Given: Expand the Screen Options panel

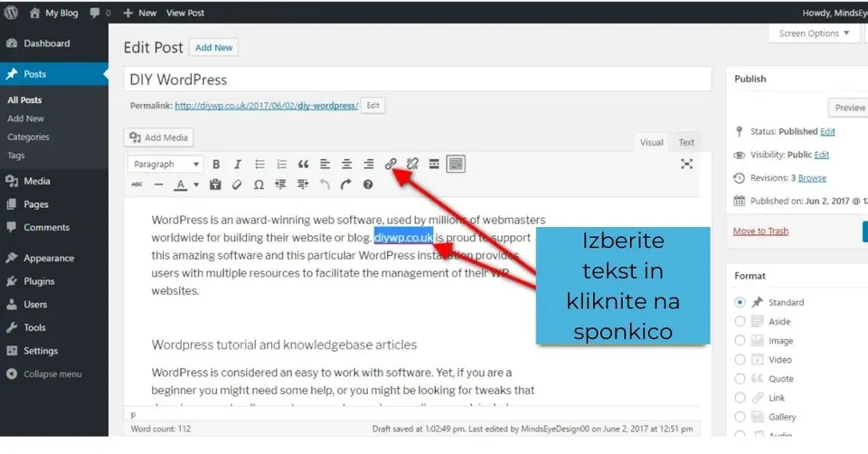Looking at the screenshot, I should pyautogui.click(x=814, y=33).
